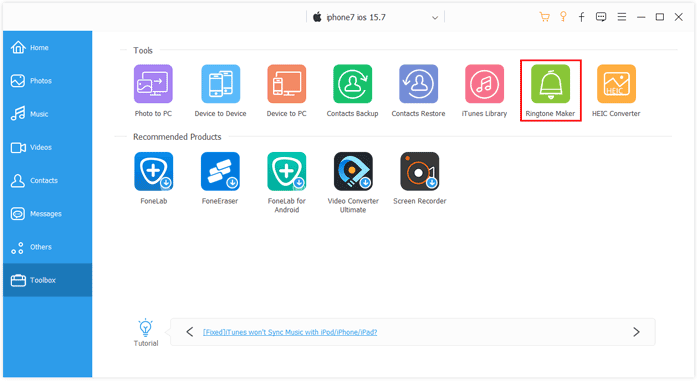Open the Device to PC tool

[x=287, y=84]
